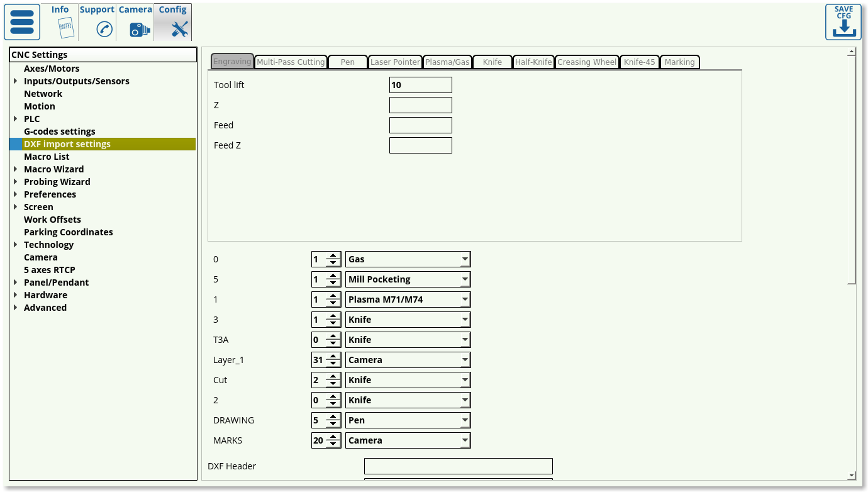
Task: Switch to the Multi-Pass Cutting tab
Action: 291,62
